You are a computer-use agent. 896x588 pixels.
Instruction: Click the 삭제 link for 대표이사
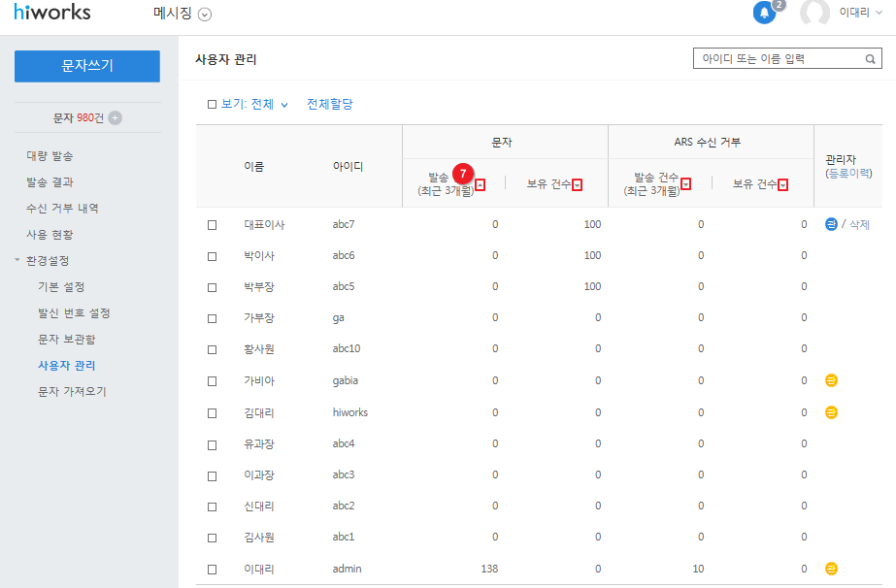coord(859,224)
